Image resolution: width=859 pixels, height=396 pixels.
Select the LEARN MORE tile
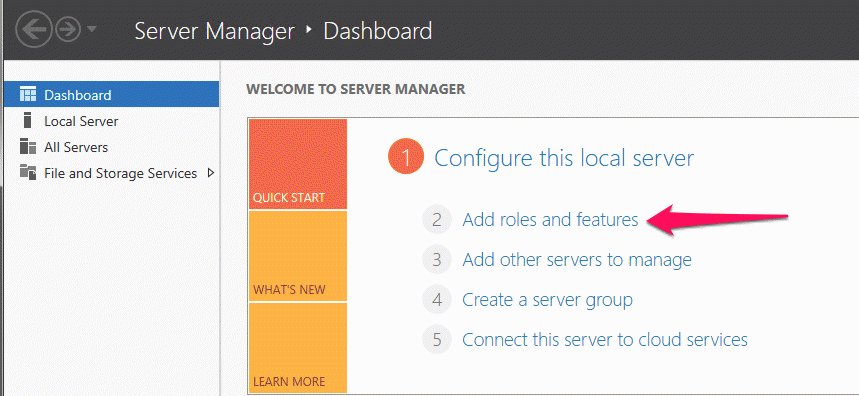tap(297, 348)
